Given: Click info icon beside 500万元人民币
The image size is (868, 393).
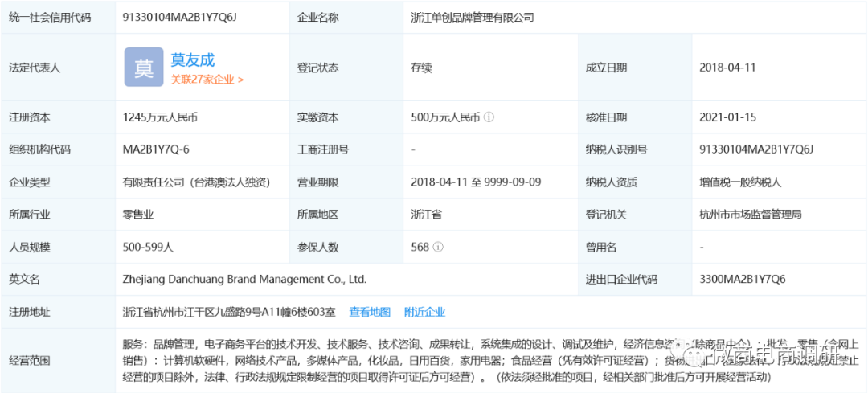Looking at the screenshot, I should (489, 117).
